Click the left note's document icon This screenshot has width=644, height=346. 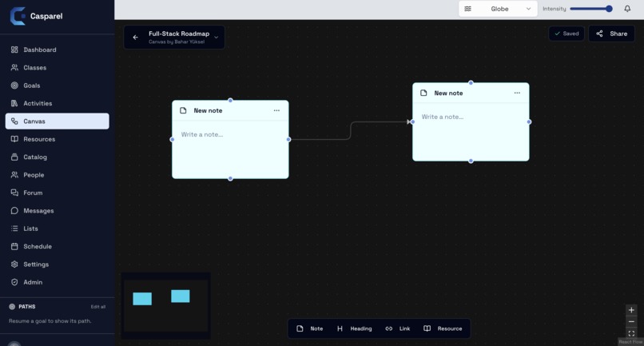tap(183, 110)
